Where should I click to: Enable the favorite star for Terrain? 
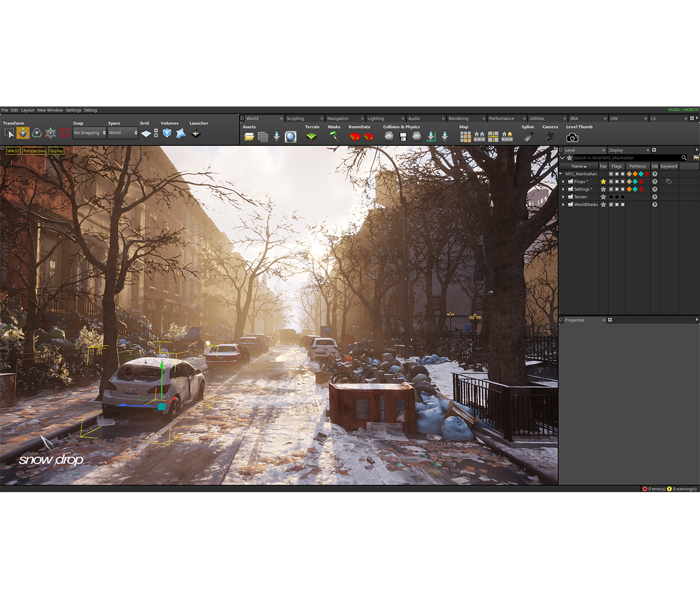pos(603,197)
